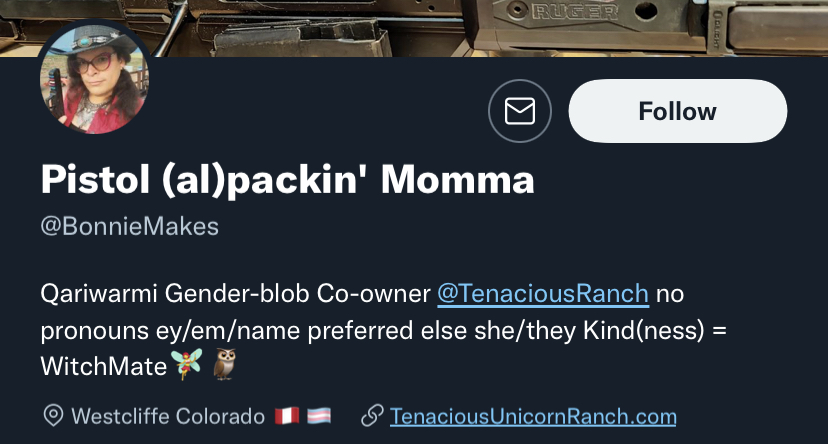Viewport: 828px width, 444px height.
Task: Click the WitchMate word in bio
Action: tap(104, 366)
